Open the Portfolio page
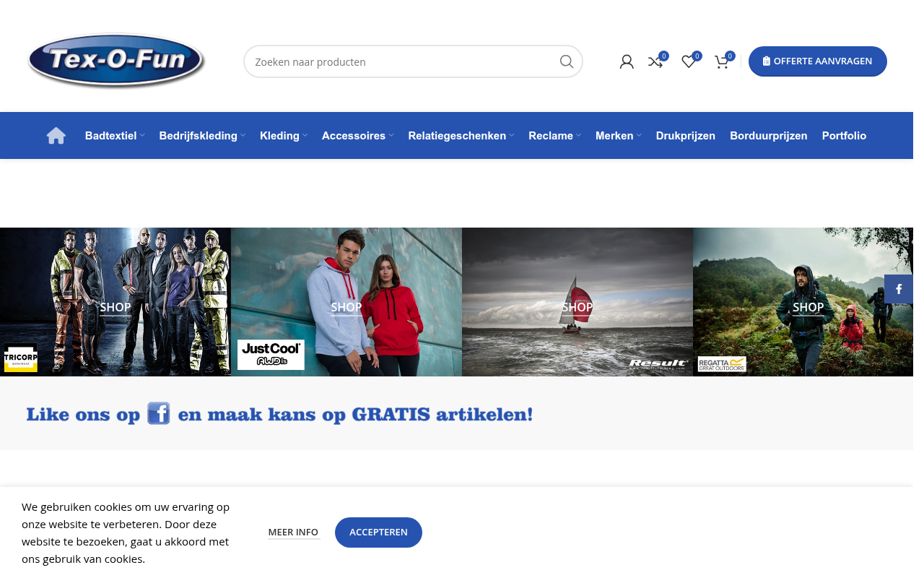 click(x=844, y=136)
